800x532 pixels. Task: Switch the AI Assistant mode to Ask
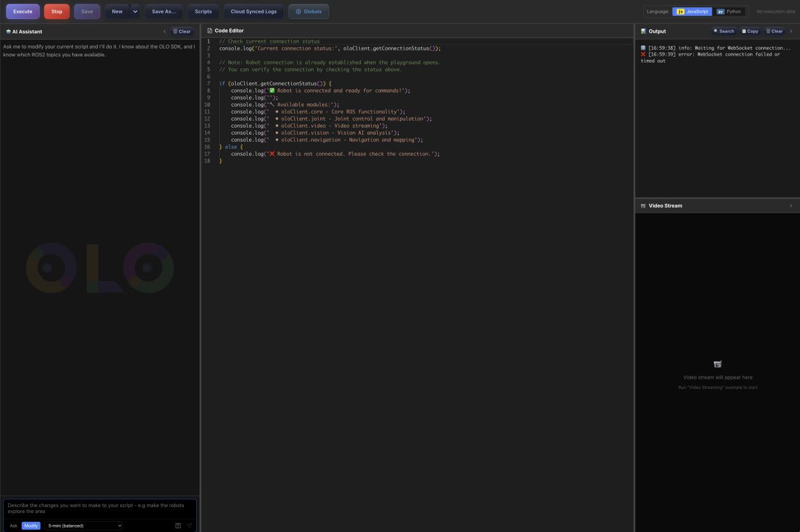click(14, 526)
